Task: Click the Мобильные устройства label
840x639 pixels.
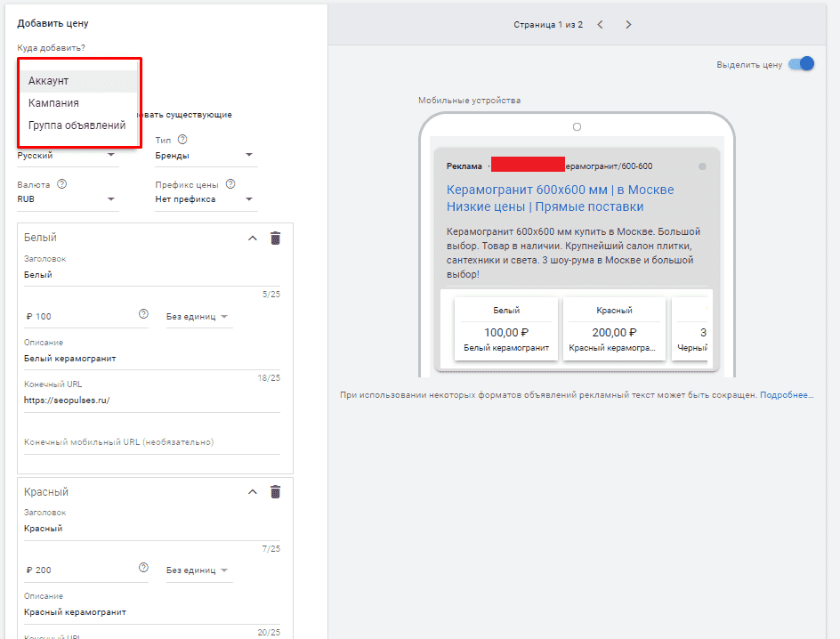Action: [469, 101]
